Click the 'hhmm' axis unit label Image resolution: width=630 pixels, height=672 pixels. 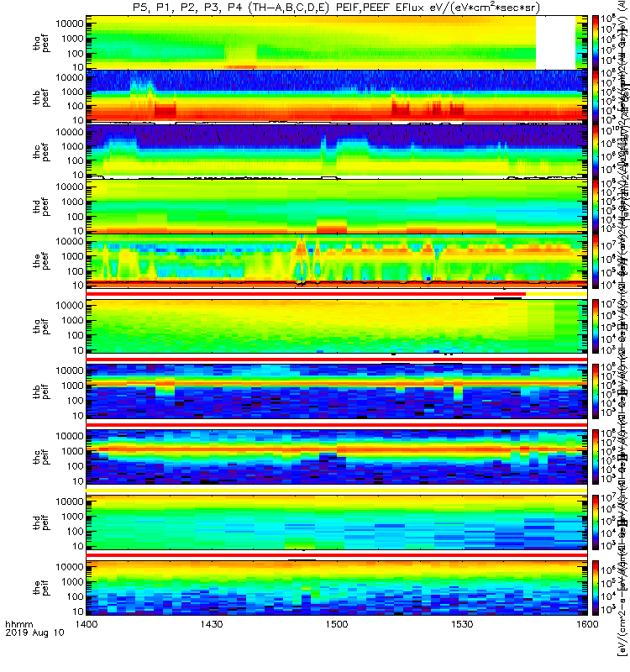18,624
